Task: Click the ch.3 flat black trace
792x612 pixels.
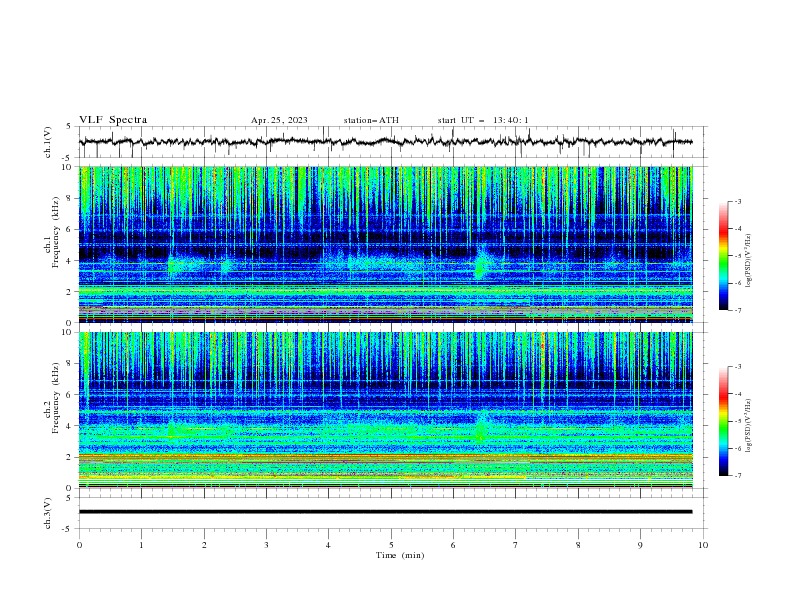Action: point(385,512)
